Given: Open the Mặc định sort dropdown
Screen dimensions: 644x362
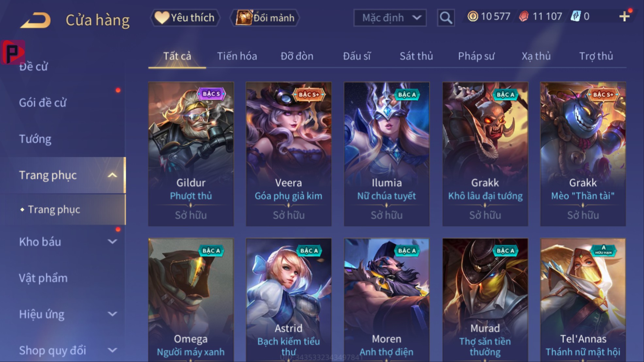Looking at the screenshot, I should pos(390,18).
